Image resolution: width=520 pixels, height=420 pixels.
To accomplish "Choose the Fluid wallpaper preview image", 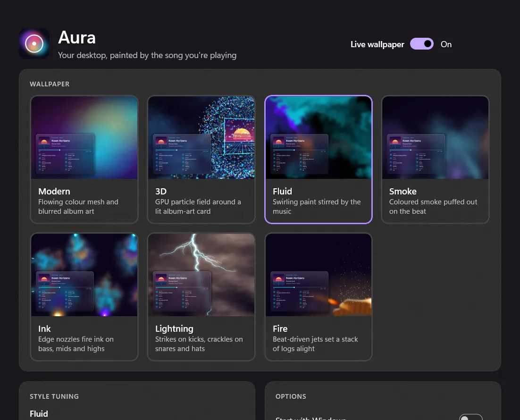I will click(x=319, y=138).
